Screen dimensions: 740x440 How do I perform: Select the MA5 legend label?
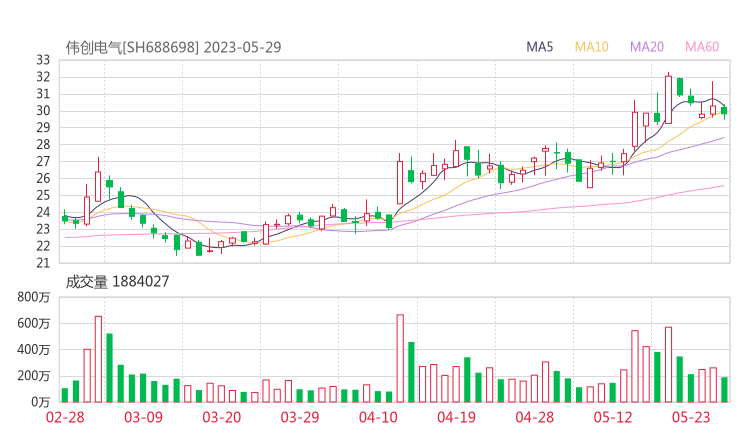point(539,47)
